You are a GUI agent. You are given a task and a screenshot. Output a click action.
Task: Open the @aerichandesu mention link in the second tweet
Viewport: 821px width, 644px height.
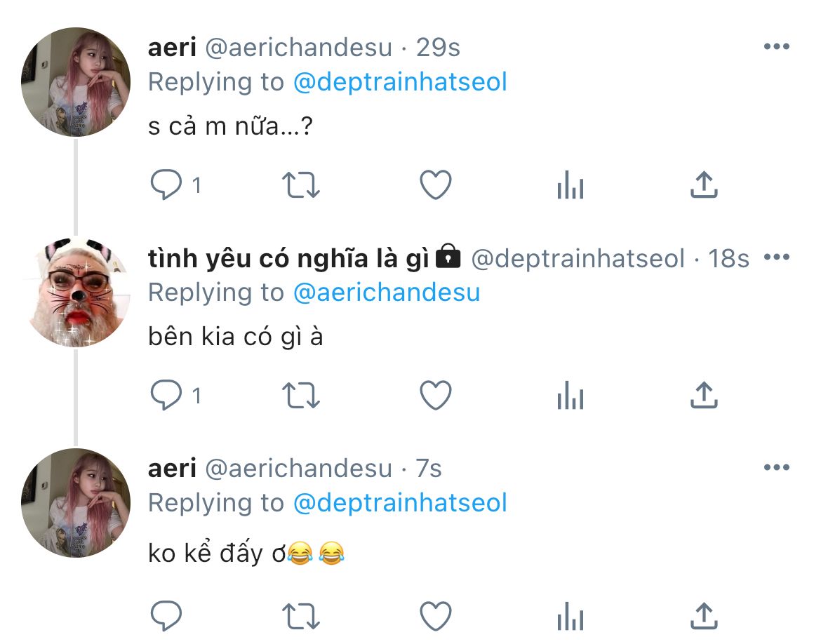(x=386, y=293)
